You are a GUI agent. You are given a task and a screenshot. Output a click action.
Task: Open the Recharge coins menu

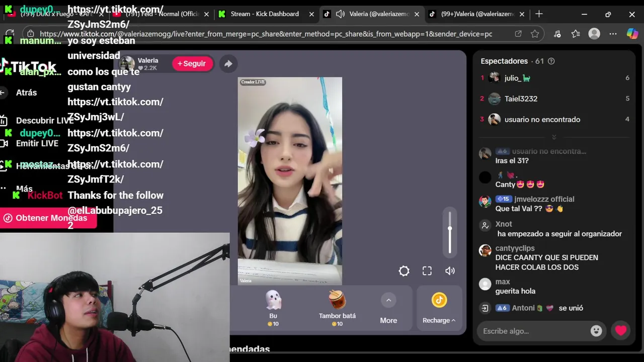coord(439,308)
